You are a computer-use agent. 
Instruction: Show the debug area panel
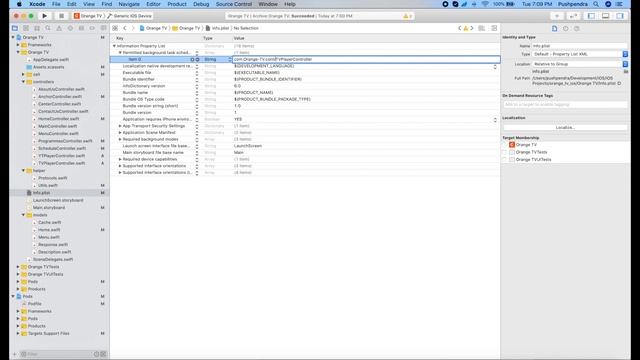coord(606,16)
